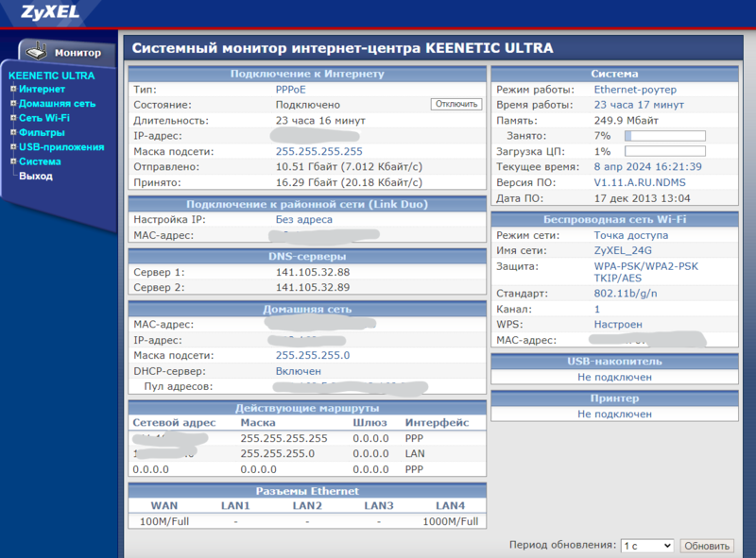Click DNS Сервер 1 address 141.105.32.88
This screenshot has width=756, height=558.
click(x=313, y=272)
